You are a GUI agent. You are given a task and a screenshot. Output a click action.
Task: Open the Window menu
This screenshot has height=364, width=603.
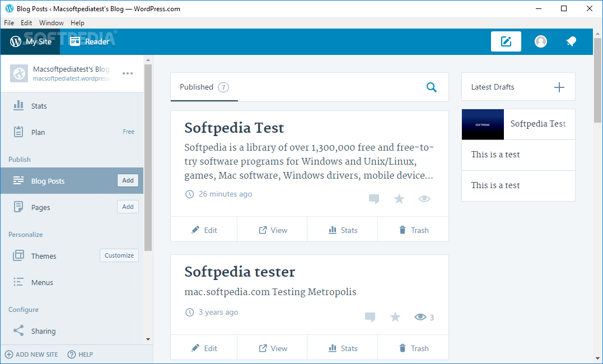tap(51, 23)
